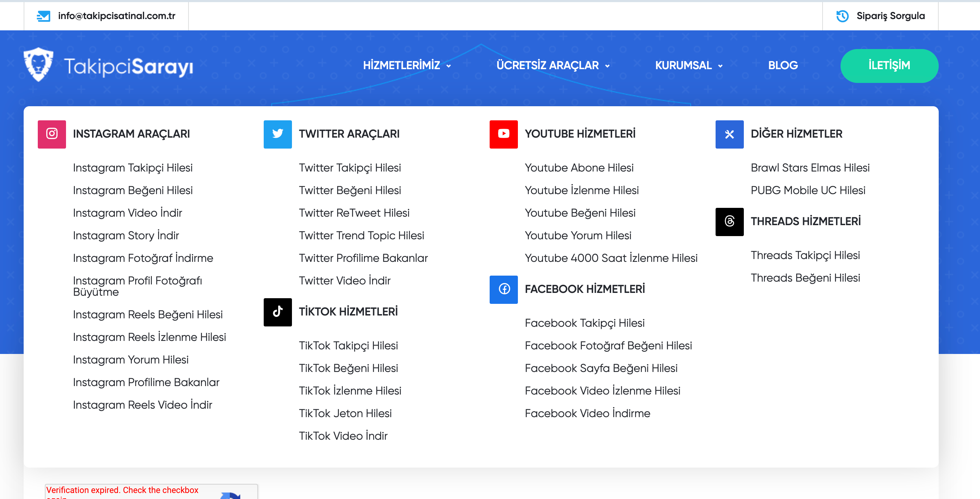Open Facebook Takipçi Hilesi
This screenshot has height=499, width=980.
[585, 323]
